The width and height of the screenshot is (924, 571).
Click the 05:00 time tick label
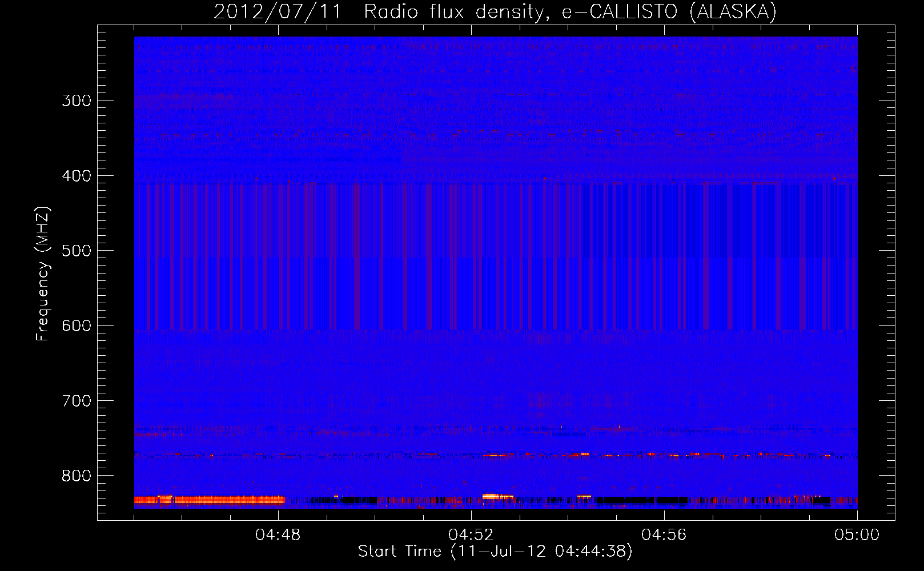pyautogui.click(x=857, y=535)
